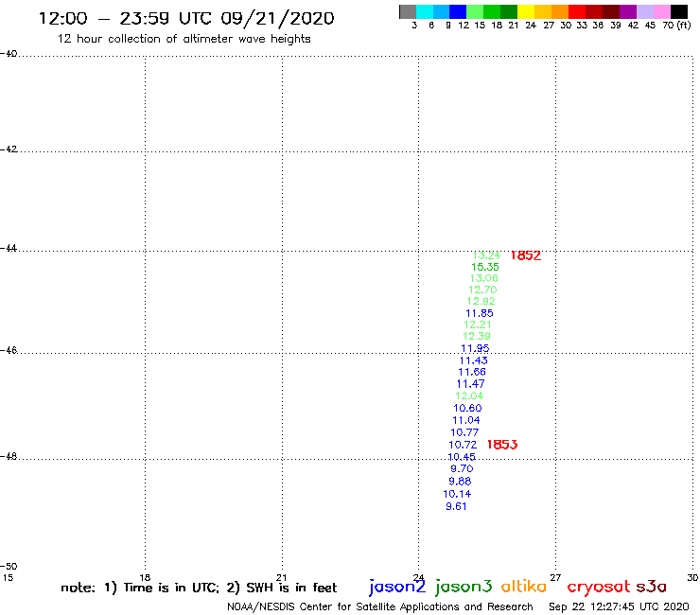Choose the black swatch at the legend's end
This screenshot has width=700, height=615.
(x=679, y=11)
